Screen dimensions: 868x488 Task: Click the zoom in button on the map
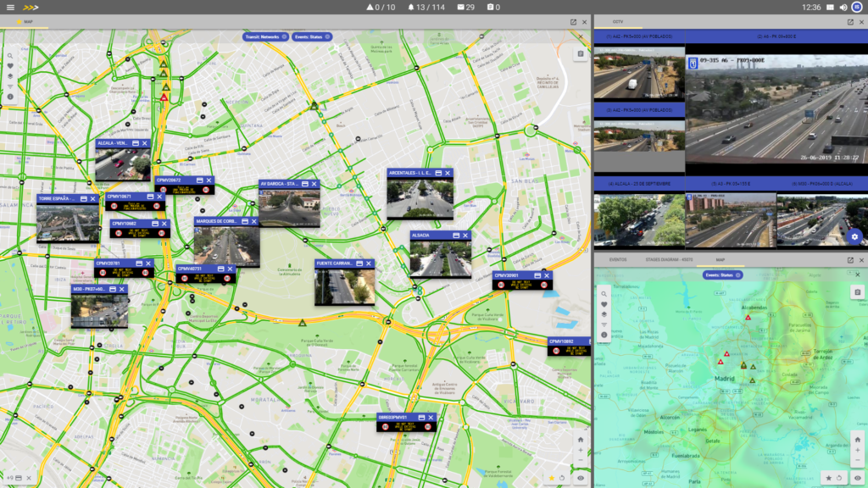(581, 450)
